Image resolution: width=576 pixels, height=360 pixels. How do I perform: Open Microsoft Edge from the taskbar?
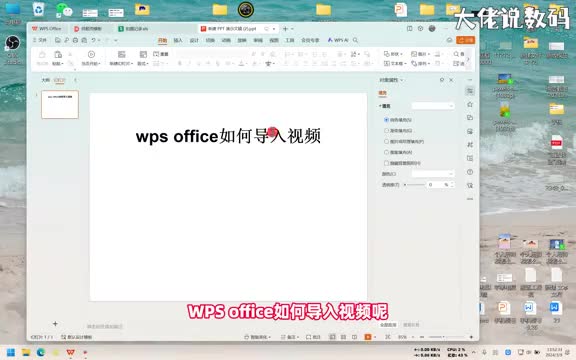(x=41, y=353)
